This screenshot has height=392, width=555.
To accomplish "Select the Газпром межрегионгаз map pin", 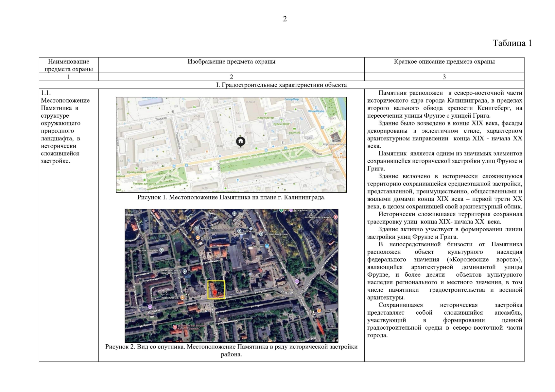I will pyautogui.click(x=185, y=271).
